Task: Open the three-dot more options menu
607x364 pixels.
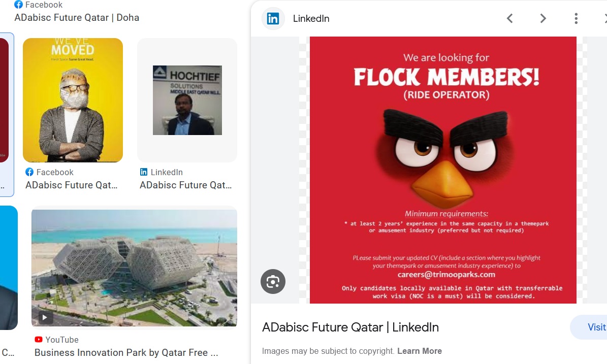Action: 576,18
